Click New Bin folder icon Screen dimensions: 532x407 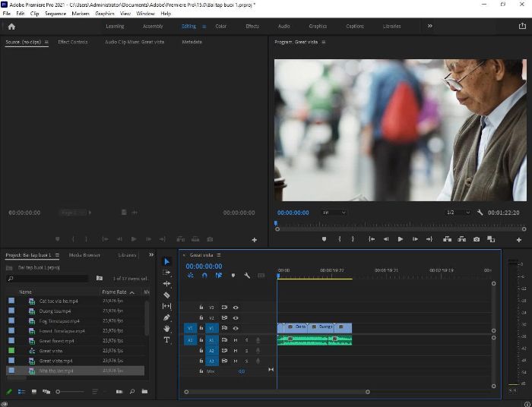coord(144,391)
